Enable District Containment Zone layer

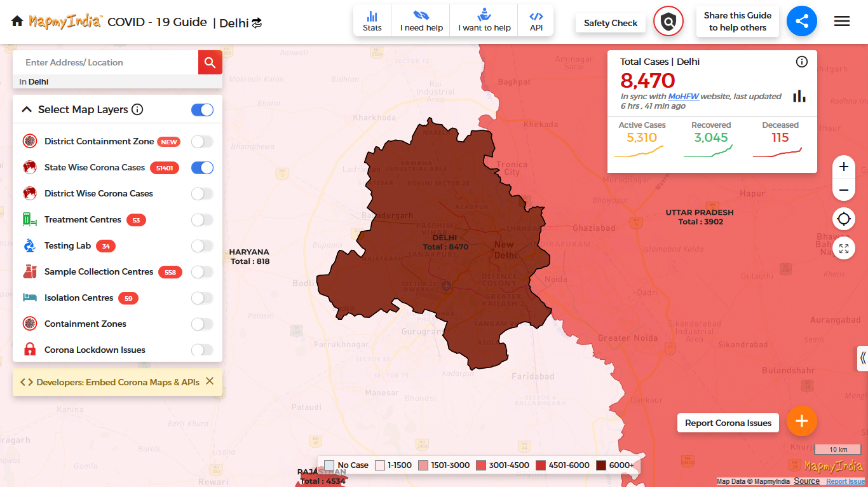202,142
